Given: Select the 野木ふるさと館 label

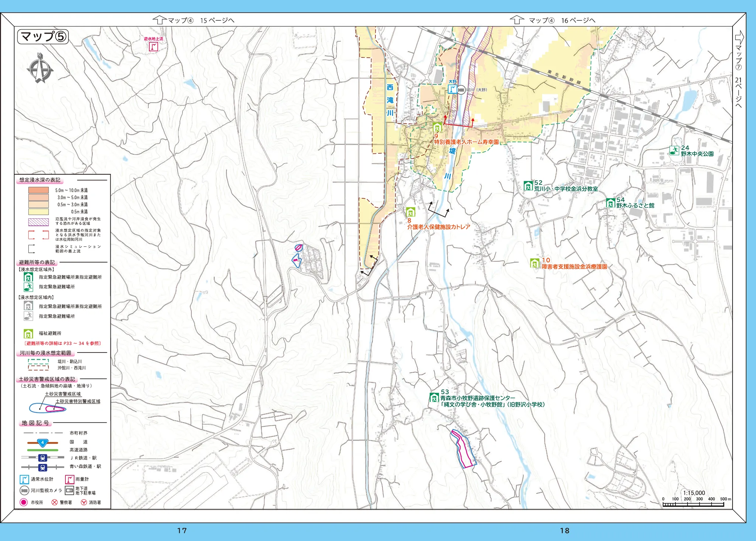Looking at the screenshot, I should (635, 206).
